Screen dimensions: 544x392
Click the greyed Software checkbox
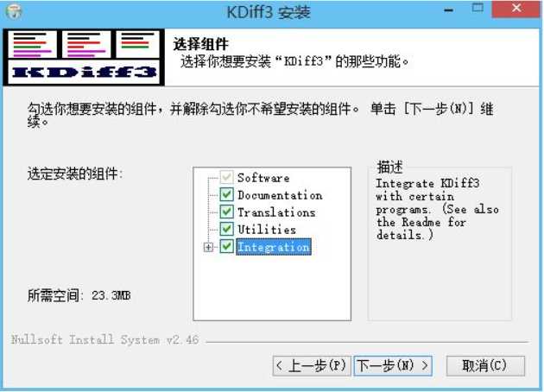coord(226,177)
